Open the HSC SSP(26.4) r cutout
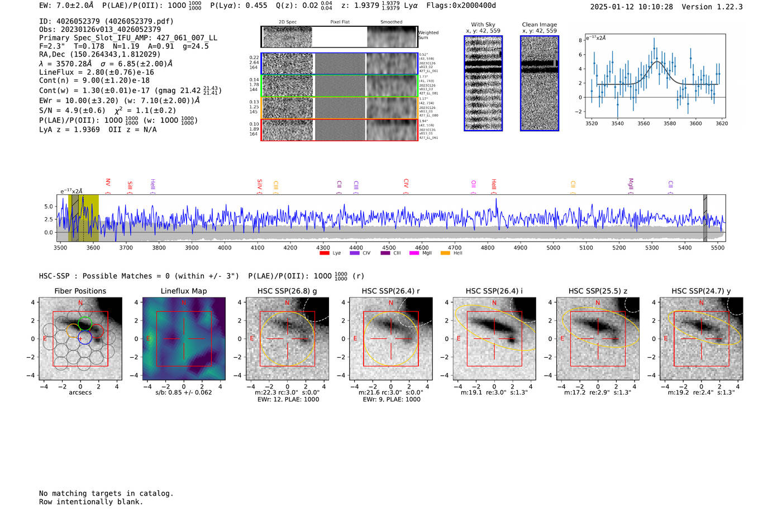Image resolution: width=782 pixels, height=532 pixels. click(x=391, y=338)
